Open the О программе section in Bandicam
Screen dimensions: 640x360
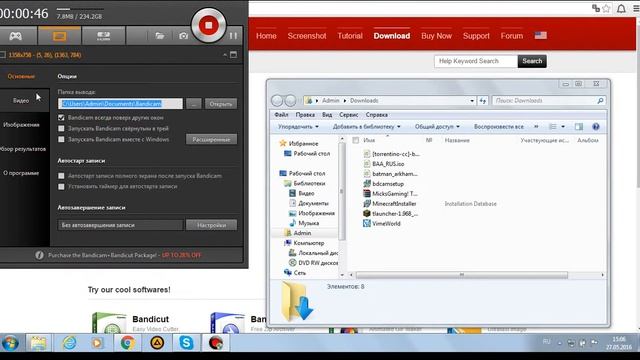tap(21, 173)
